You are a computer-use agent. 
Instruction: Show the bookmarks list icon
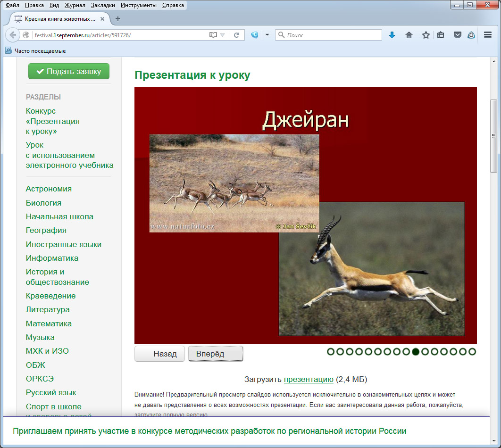(441, 35)
